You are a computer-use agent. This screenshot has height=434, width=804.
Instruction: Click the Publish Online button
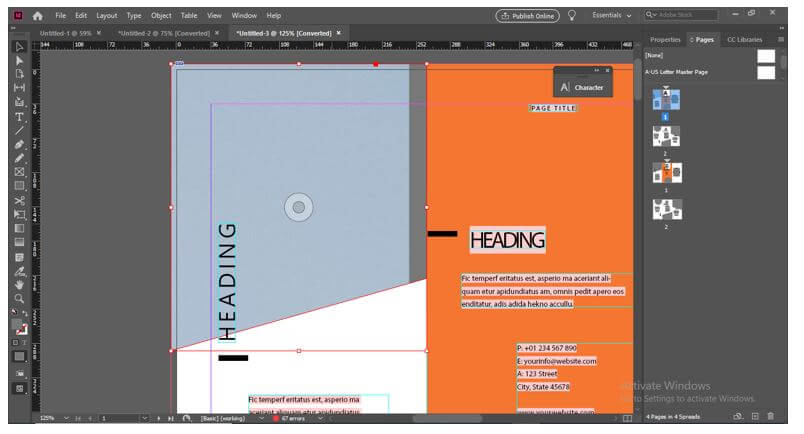click(528, 16)
